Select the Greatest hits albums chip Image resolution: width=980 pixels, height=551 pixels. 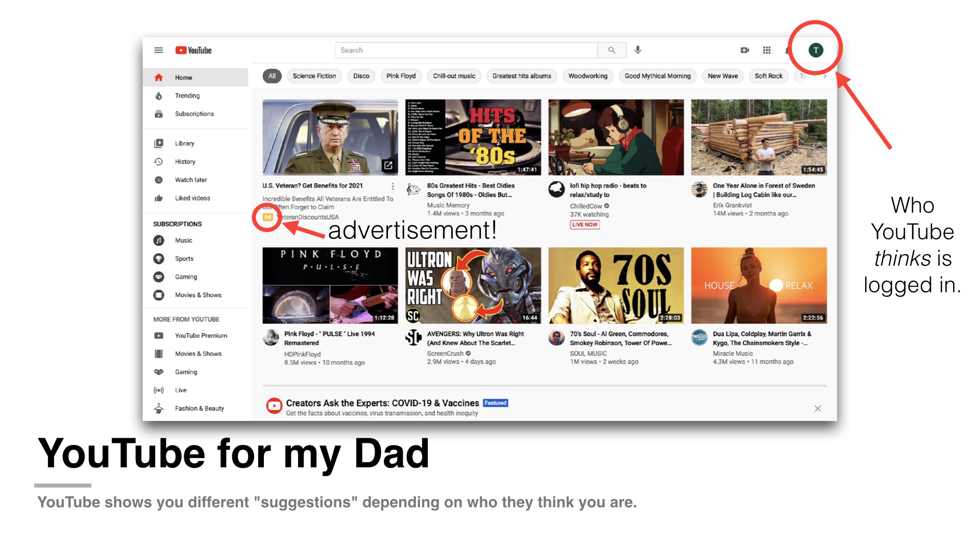coord(522,76)
